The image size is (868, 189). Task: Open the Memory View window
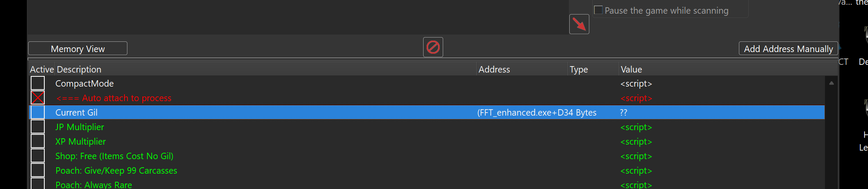click(78, 49)
